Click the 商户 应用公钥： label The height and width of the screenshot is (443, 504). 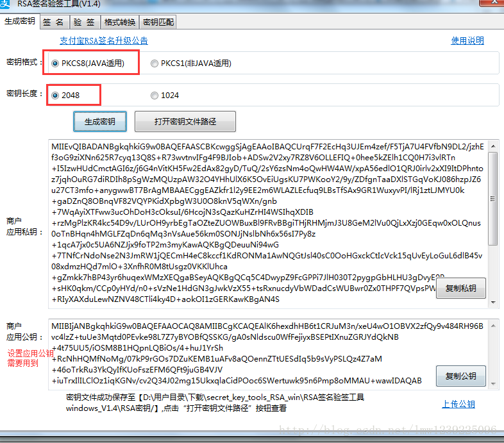coord(24,331)
